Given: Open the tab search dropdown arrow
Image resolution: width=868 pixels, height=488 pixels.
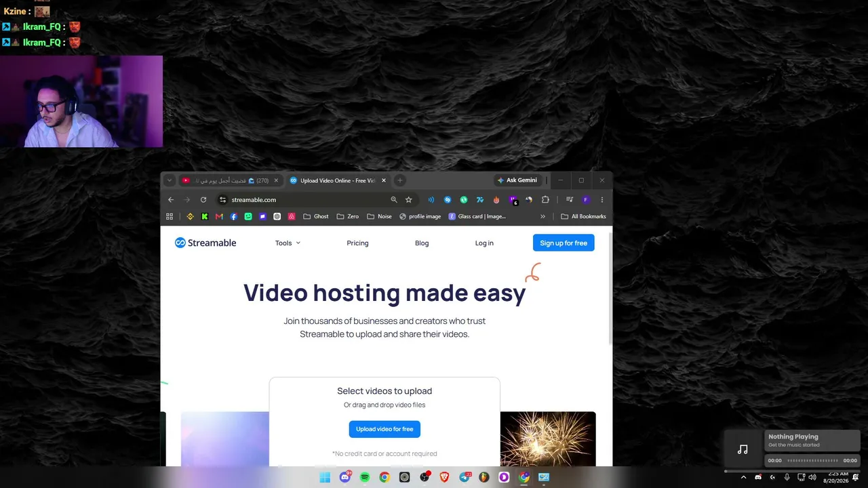Looking at the screenshot, I should pos(170,180).
